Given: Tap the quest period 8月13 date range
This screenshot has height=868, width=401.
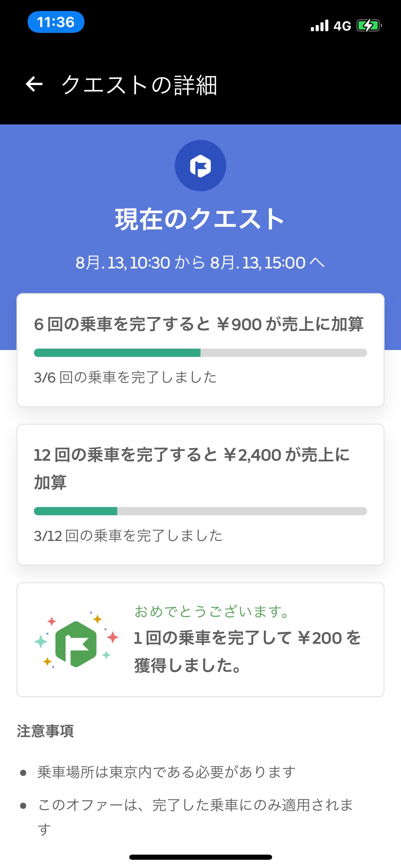Looking at the screenshot, I should (200, 263).
